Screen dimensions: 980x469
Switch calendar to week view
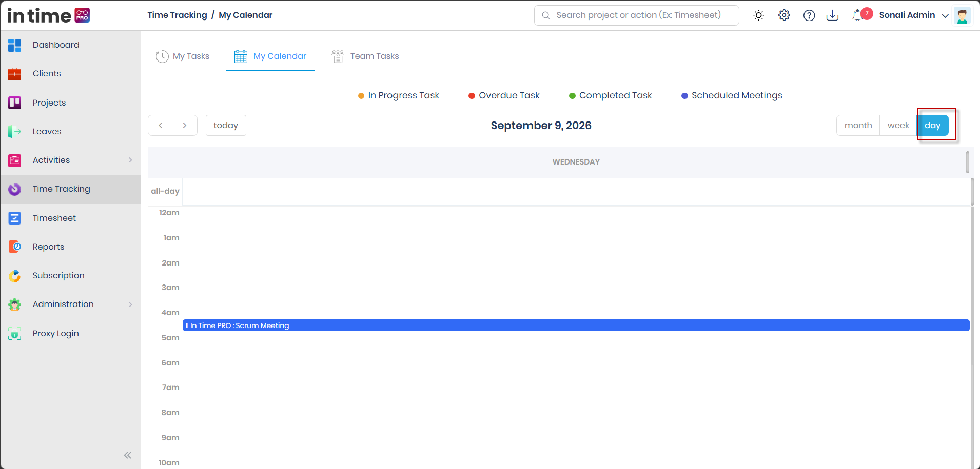898,126
